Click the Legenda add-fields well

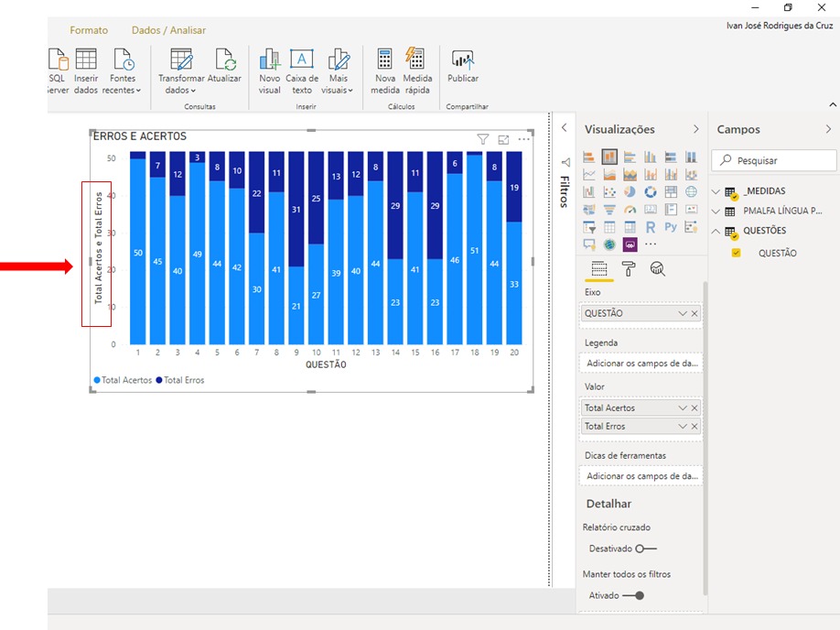pyautogui.click(x=641, y=363)
